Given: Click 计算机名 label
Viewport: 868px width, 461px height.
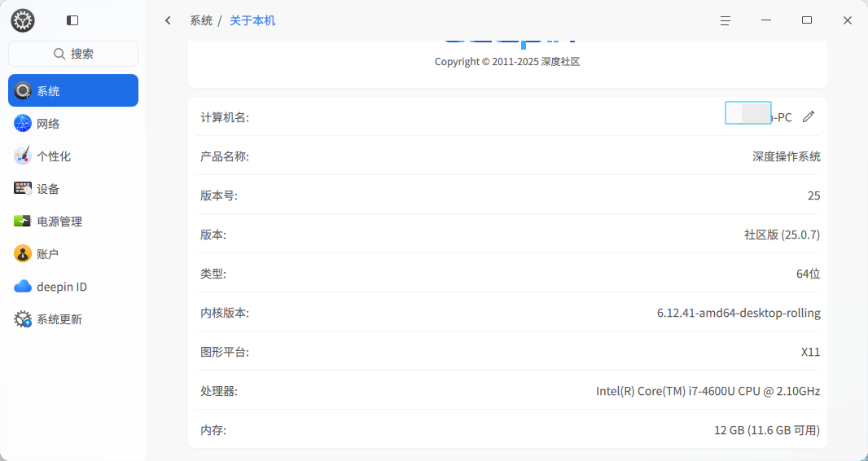Looking at the screenshot, I should pyautogui.click(x=225, y=117).
